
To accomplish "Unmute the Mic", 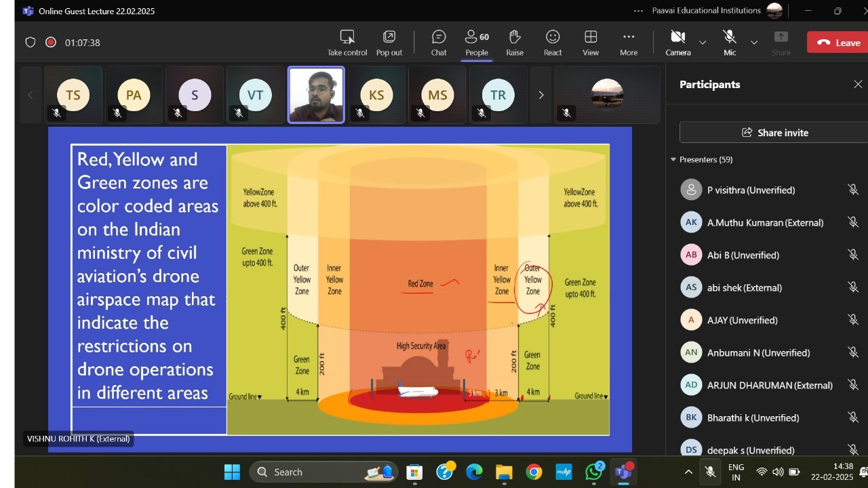I will [730, 43].
